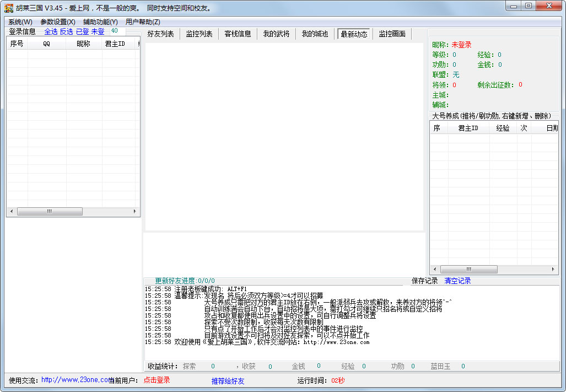Click left scroll arrow of 大号养成 list
The image size is (566, 392).
coord(435,269)
